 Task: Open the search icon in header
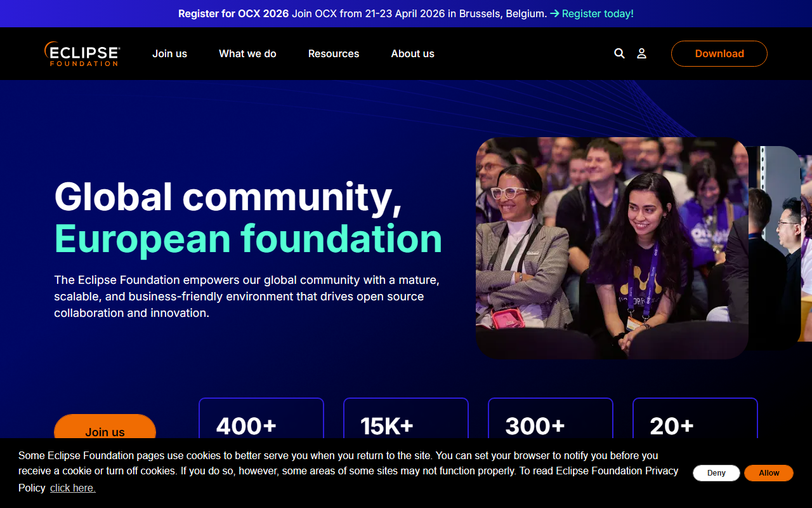(619, 53)
